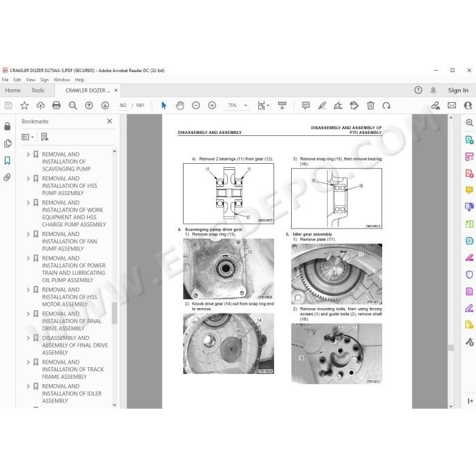Click the Print file icon
Viewport: 476px width, 476px height.
point(56,105)
